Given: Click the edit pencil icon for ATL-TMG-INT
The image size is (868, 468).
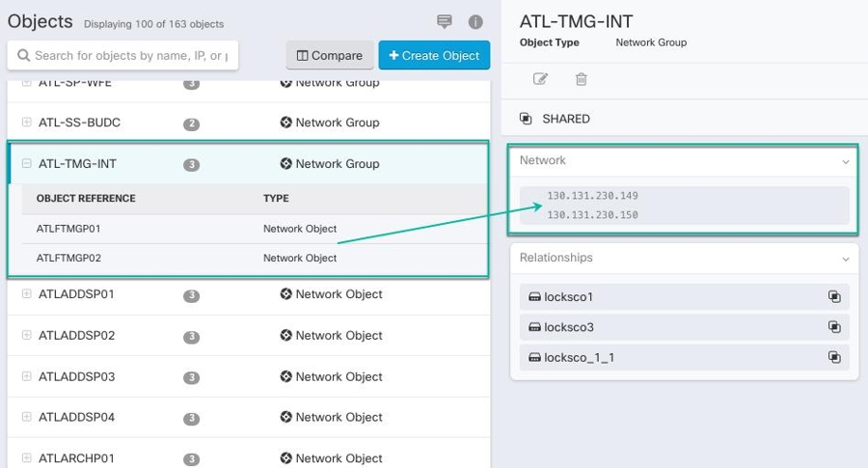Looking at the screenshot, I should (x=540, y=79).
